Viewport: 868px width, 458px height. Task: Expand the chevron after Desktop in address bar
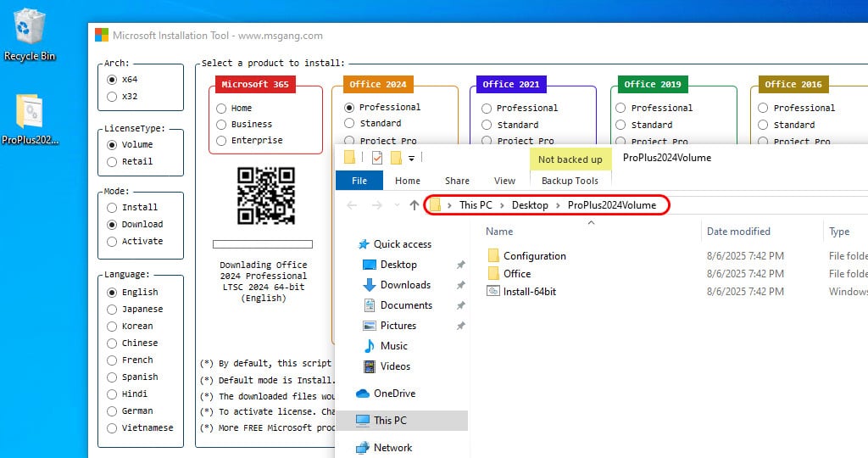coord(558,205)
